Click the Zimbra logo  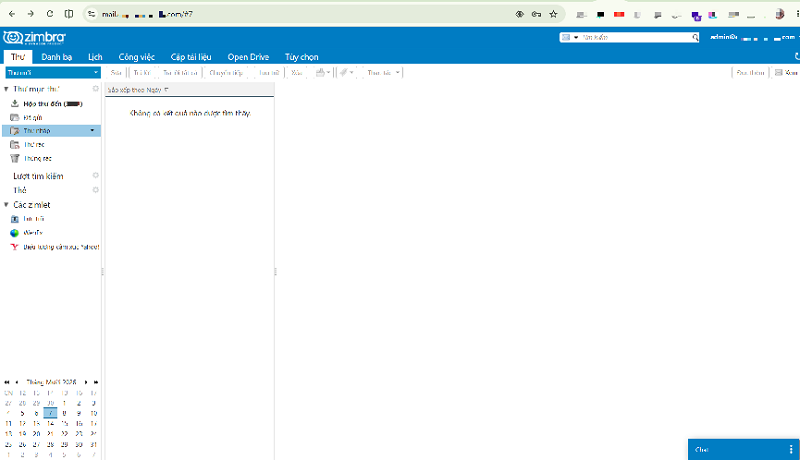pos(34,38)
